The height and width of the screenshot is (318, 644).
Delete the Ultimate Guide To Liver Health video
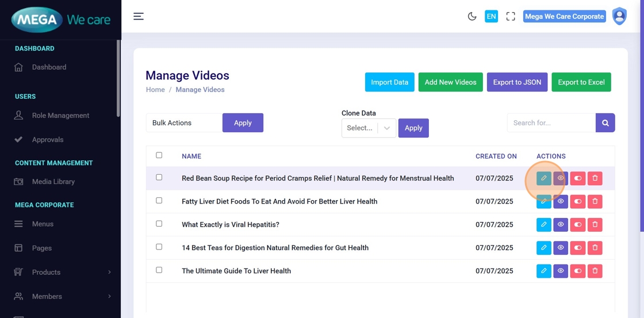pos(595,271)
